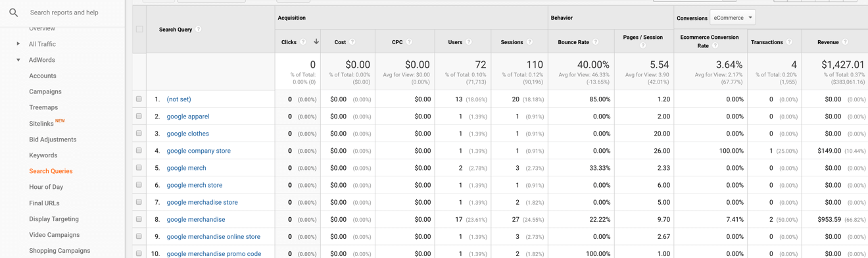The image size is (868, 258).
Task: Select Search Queries in the sidebar
Action: (x=51, y=171)
